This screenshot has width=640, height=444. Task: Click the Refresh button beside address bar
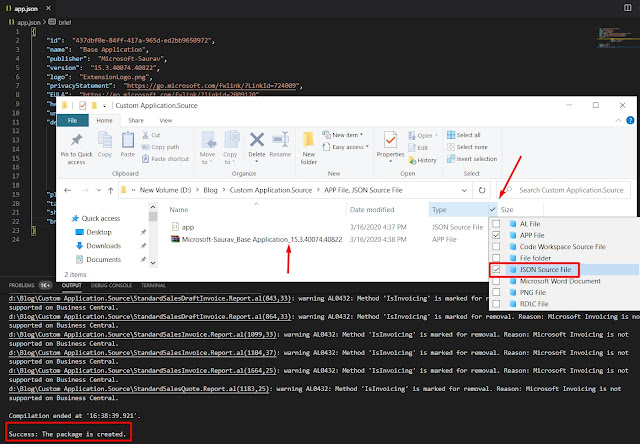click(482, 190)
